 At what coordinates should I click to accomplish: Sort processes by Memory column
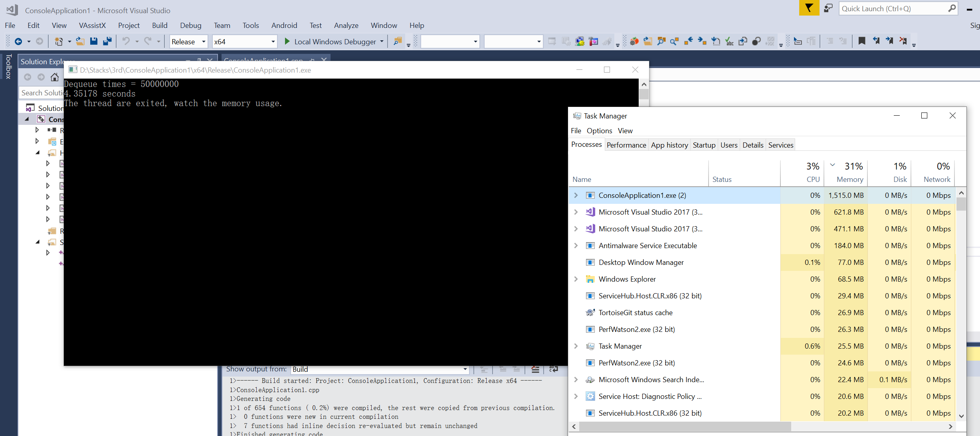click(x=849, y=180)
